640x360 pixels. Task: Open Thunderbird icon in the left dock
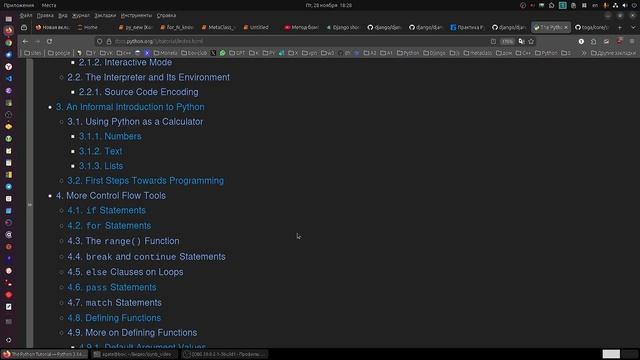pyautogui.click(x=9, y=54)
